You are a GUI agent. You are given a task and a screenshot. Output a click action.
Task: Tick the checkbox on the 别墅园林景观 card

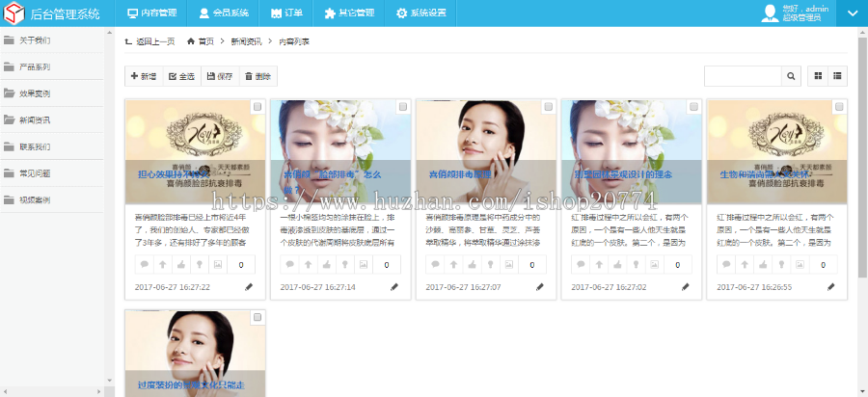[x=694, y=107]
